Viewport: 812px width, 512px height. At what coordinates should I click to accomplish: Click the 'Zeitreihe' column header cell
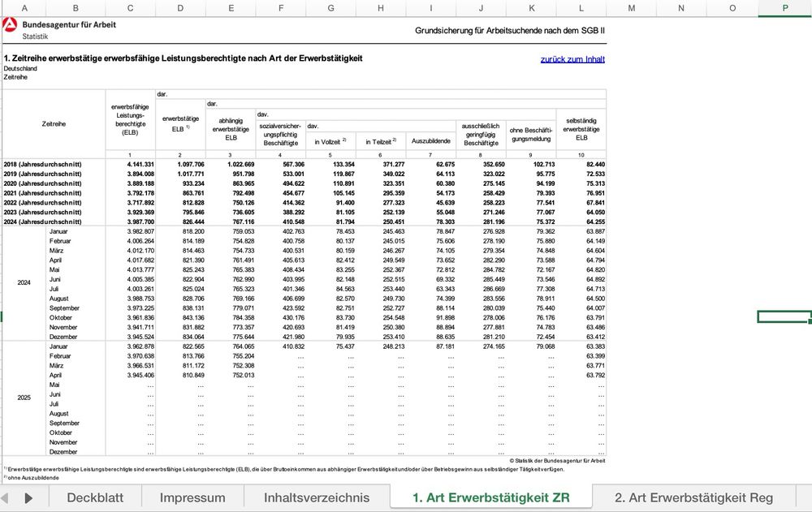click(x=54, y=123)
